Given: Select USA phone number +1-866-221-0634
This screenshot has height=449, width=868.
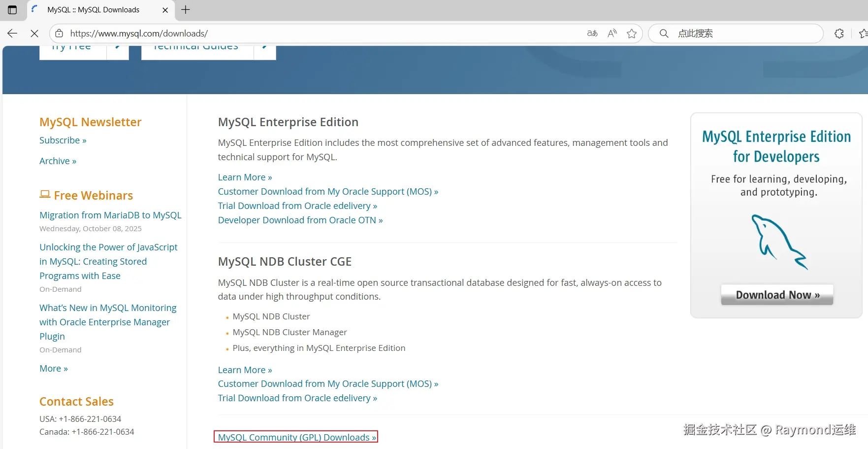Looking at the screenshot, I should [x=90, y=419].
